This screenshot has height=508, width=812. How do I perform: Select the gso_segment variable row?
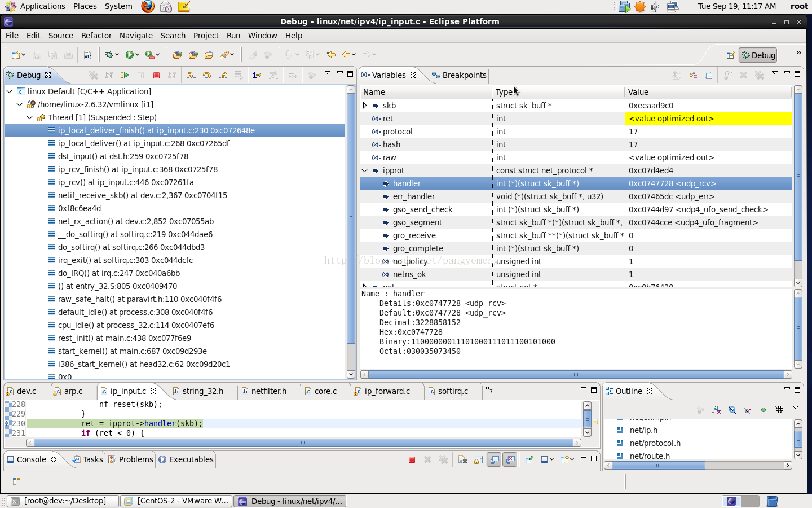[x=576, y=222]
